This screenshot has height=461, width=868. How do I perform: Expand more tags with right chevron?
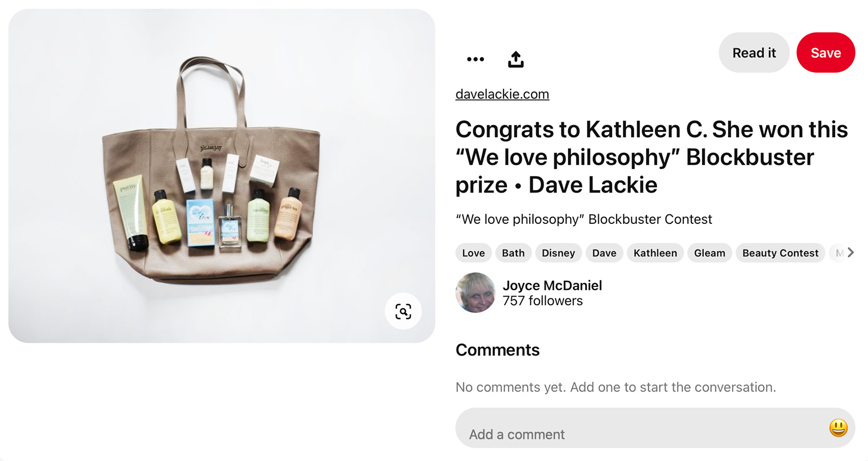coord(850,253)
